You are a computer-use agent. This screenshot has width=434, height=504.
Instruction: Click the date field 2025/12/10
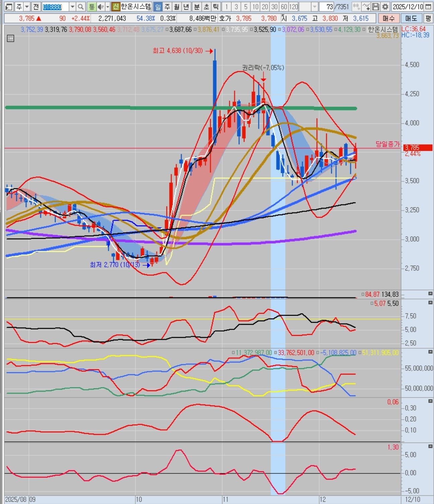pos(408,6)
